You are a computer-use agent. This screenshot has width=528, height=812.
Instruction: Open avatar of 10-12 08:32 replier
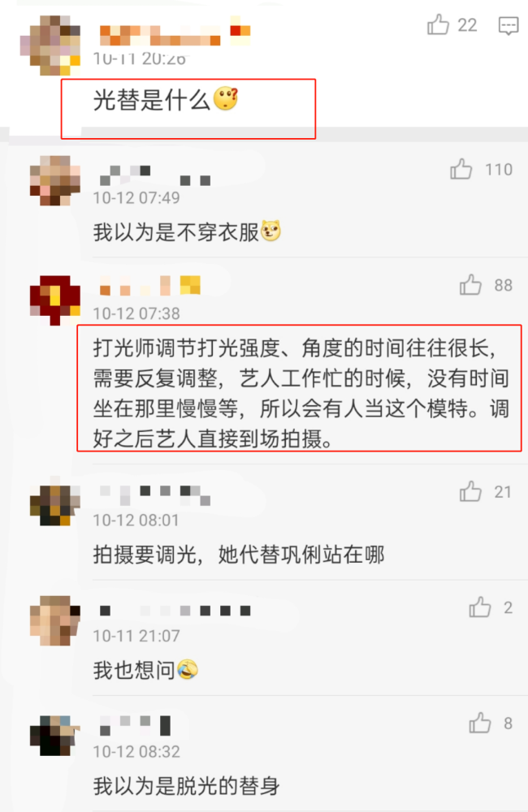55,736
